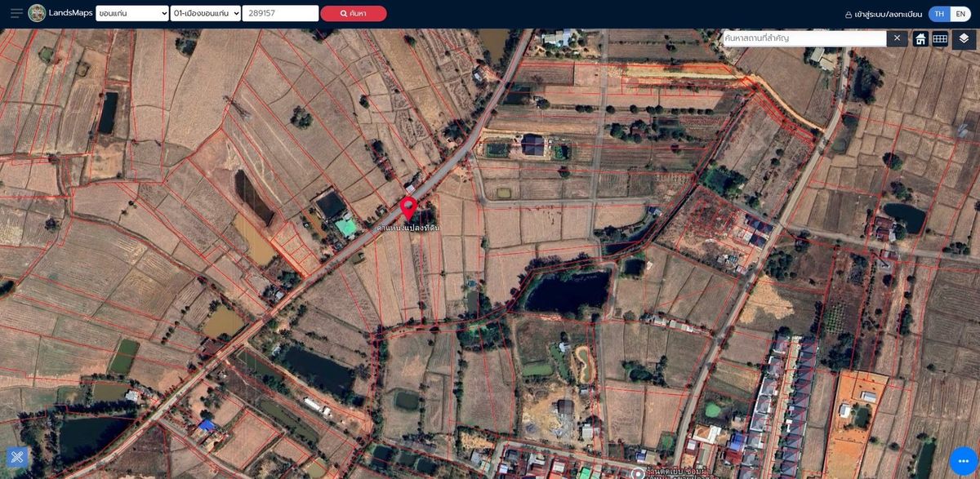
Task: Click the เข้าสู่ระบบ/ลงทะเบียน login link
Action: pos(884,14)
